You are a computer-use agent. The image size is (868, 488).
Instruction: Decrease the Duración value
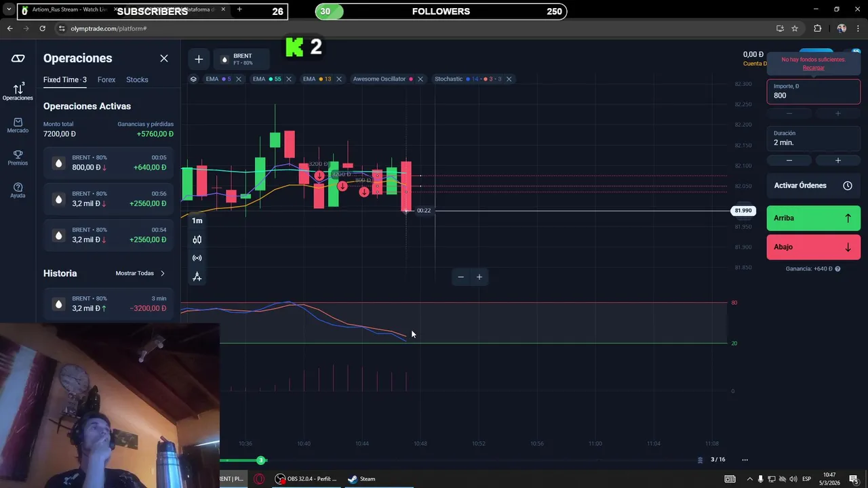789,161
